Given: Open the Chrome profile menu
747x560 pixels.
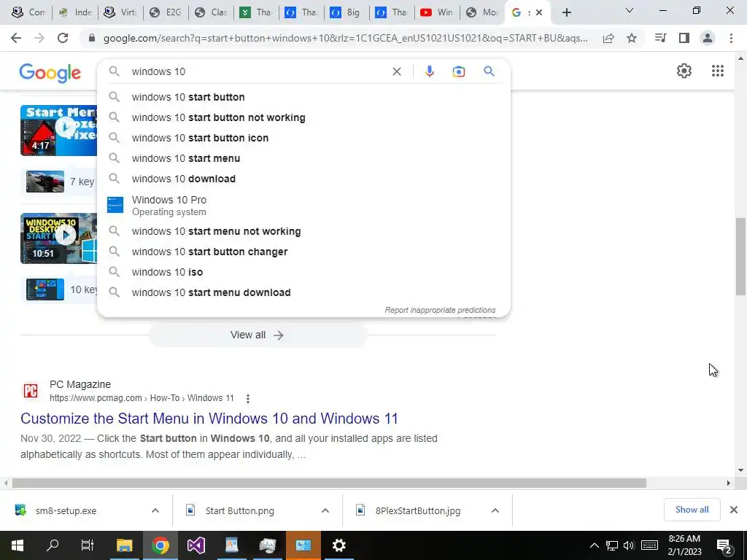Looking at the screenshot, I should click(708, 38).
